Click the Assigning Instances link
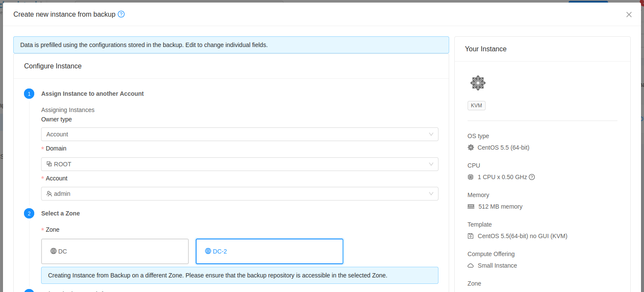Screen dimensions: 644x292 click(x=68, y=110)
